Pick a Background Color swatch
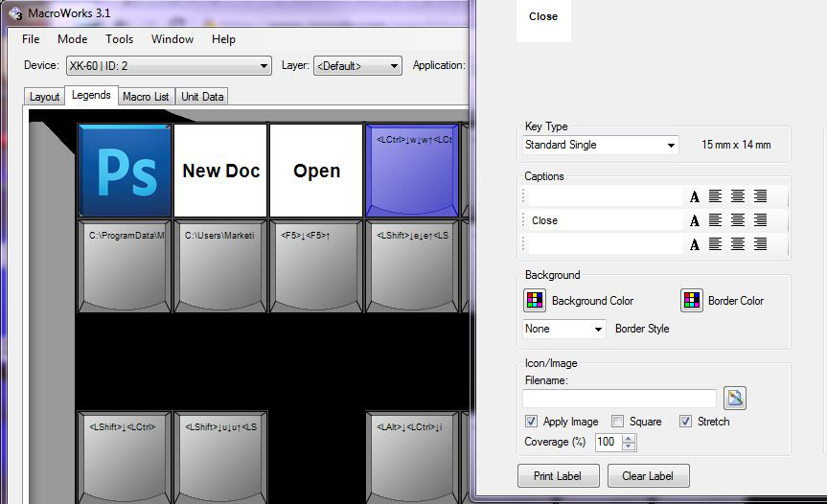This screenshot has height=504, width=827. pyautogui.click(x=535, y=301)
